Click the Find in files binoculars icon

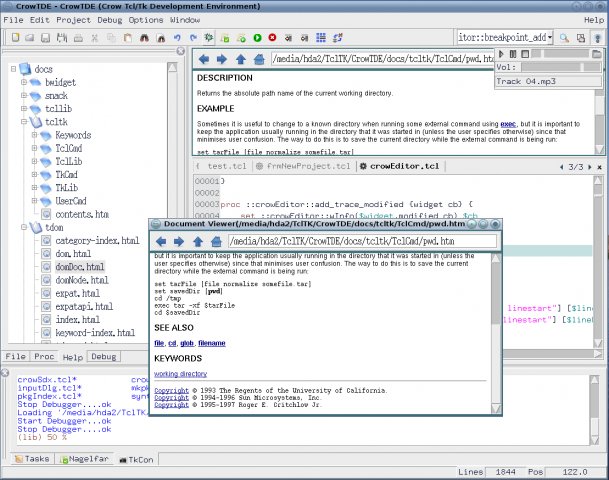tap(161, 38)
